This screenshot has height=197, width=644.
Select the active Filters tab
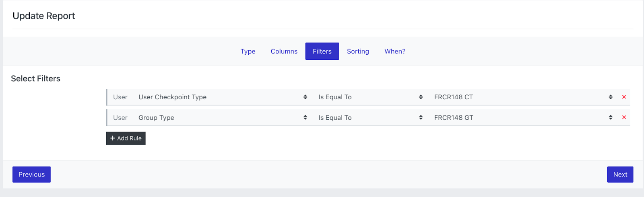322,51
